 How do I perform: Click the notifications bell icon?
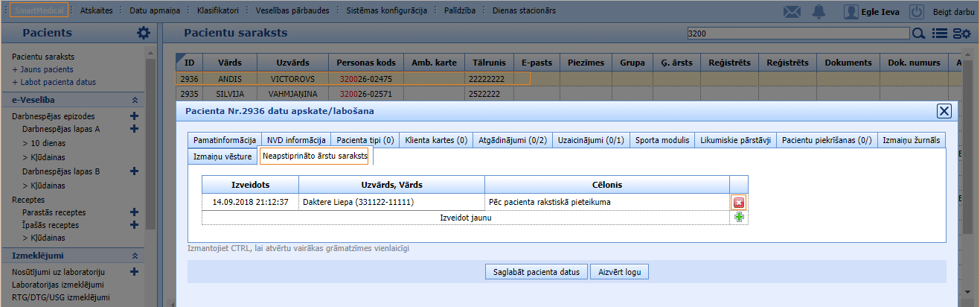pos(819,12)
